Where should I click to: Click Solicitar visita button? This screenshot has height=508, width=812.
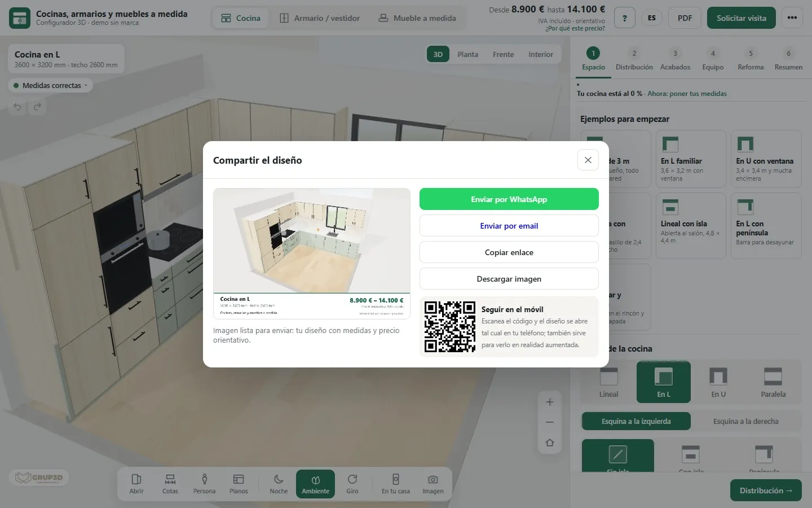[x=742, y=18]
